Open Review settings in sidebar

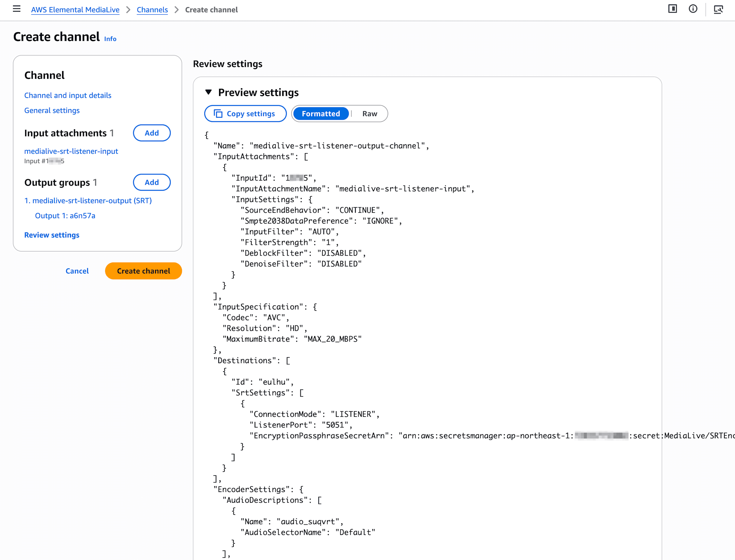click(52, 235)
